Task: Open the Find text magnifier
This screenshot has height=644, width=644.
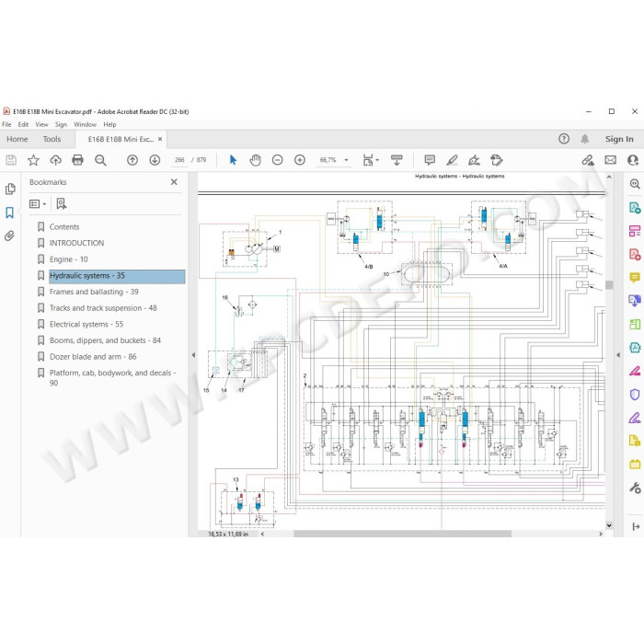Action: click(100, 160)
